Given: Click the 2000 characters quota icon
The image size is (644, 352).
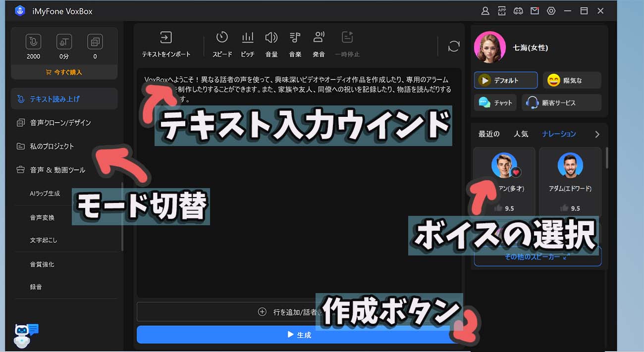Looking at the screenshot, I should pyautogui.click(x=34, y=42).
